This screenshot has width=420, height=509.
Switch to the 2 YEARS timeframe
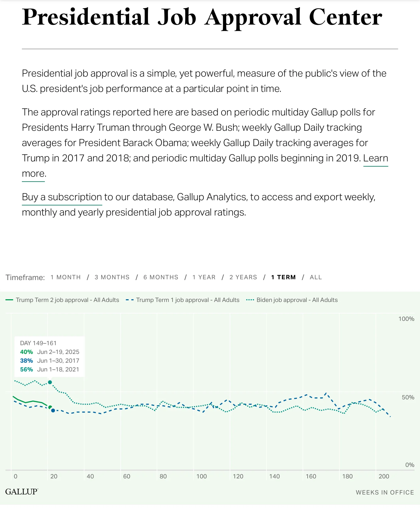click(243, 277)
